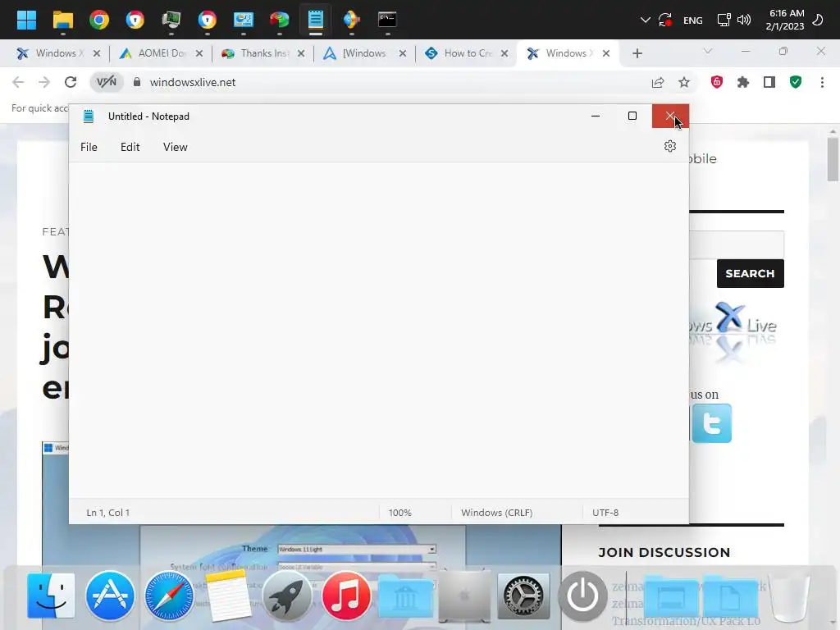This screenshot has height=630, width=840.
Task: Click the SEARCH button on the webpage
Action: [x=750, y=274]
